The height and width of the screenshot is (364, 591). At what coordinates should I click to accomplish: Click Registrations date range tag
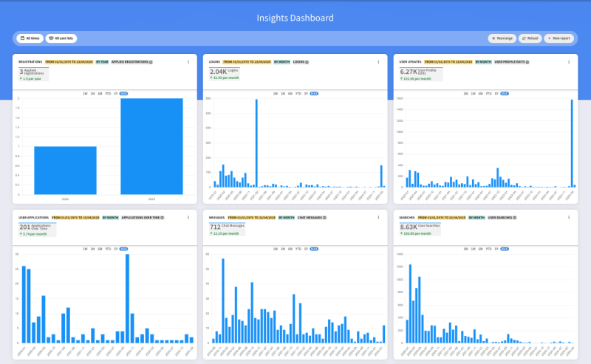[69, 62]
